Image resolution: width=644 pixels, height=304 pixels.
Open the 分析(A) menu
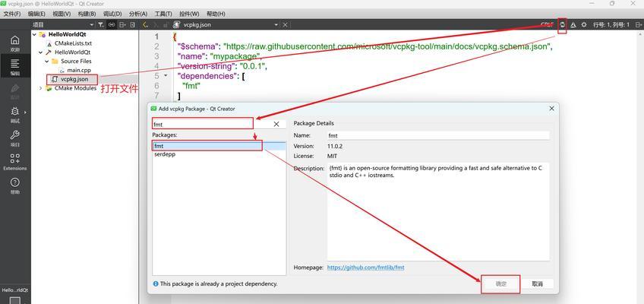click(138, 14)
